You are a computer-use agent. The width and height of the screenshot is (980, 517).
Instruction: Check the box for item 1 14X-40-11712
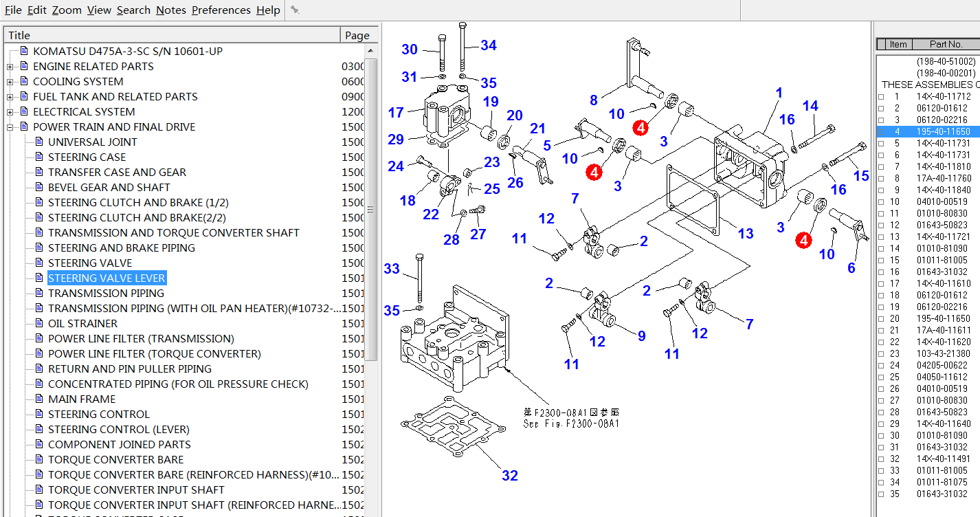(x=882, y=97)
